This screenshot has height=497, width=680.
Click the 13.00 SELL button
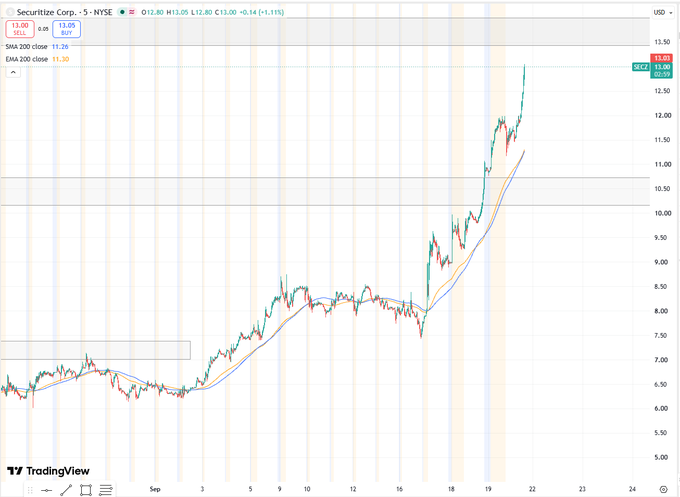pyautogui.click(x=20, y=29)
